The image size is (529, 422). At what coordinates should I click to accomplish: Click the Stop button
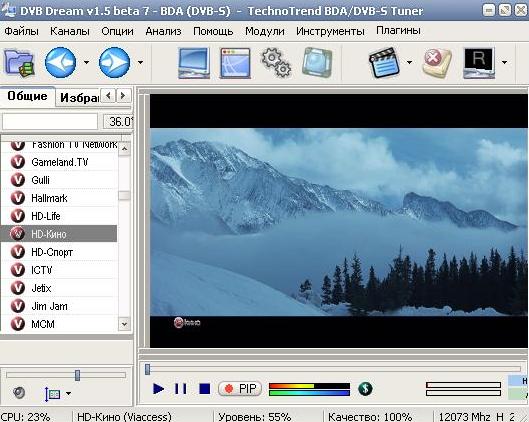(204, 389)
